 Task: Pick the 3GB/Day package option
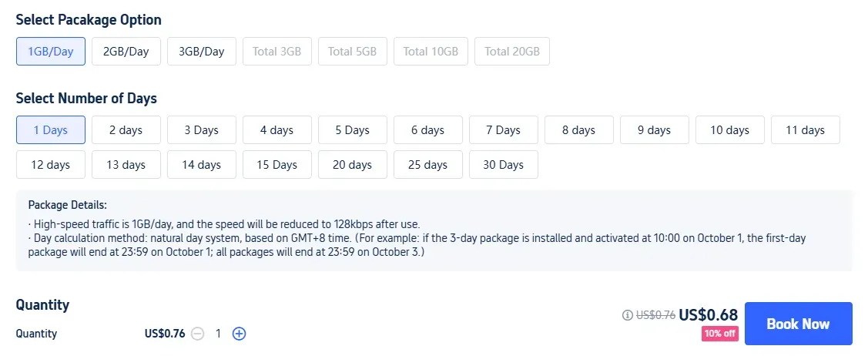point(202,52)
